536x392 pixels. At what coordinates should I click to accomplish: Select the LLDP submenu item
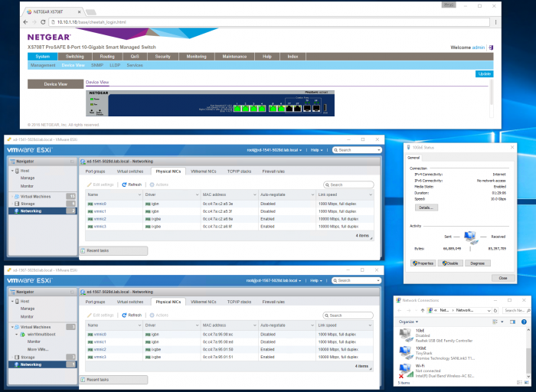point(115,65)
